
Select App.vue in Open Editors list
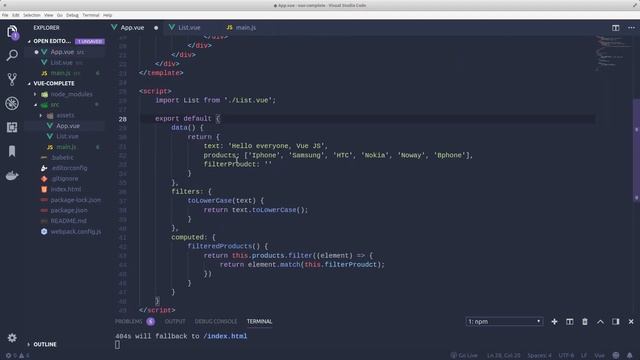tap(65, 52)
